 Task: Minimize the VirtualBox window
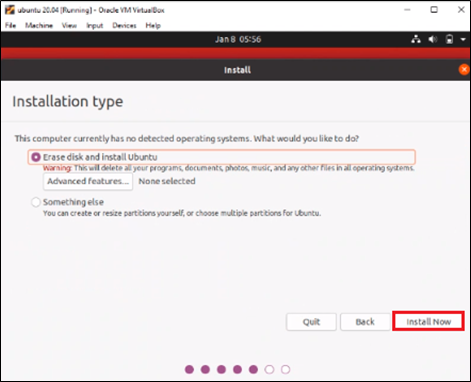407,10
